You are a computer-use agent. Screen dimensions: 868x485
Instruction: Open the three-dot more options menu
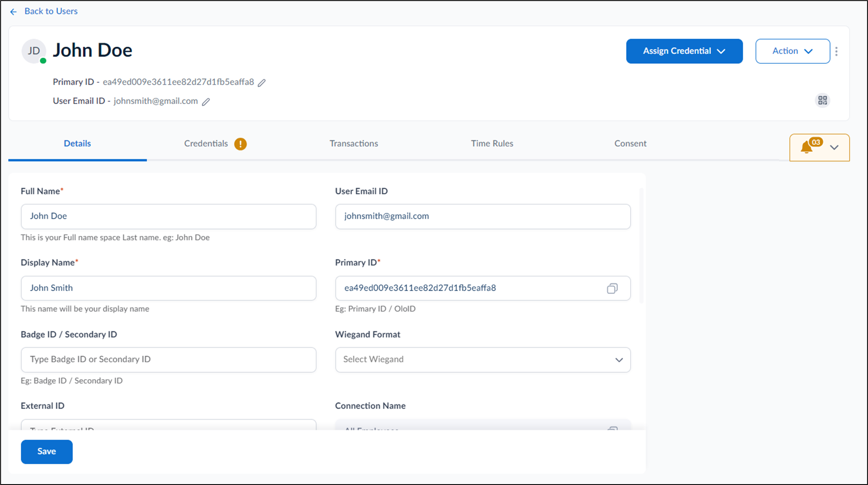[836, 51]
